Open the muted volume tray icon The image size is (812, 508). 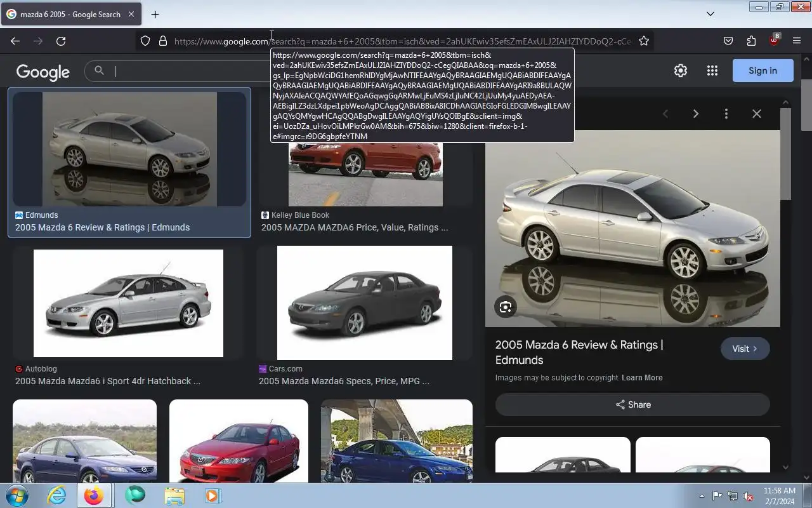tap(748, 496)
